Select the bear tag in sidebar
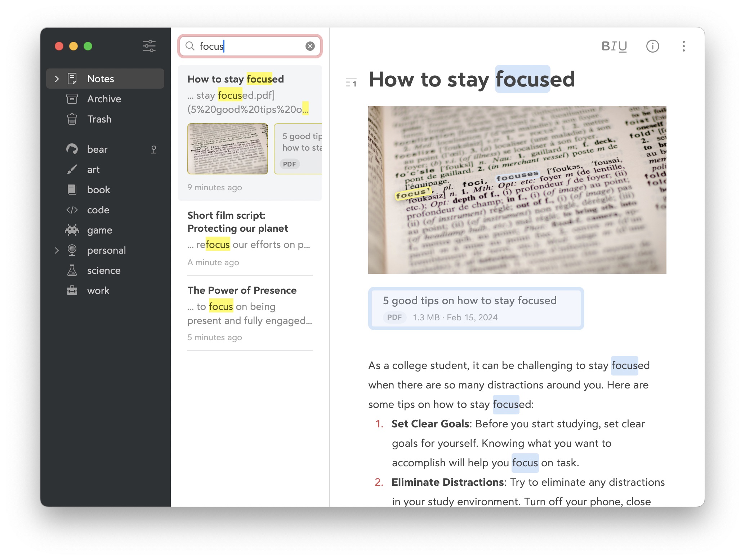 [97, 149]
